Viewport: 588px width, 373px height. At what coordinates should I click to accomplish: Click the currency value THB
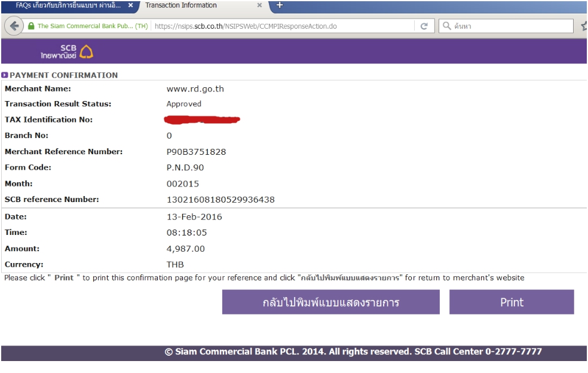point(175,265)
